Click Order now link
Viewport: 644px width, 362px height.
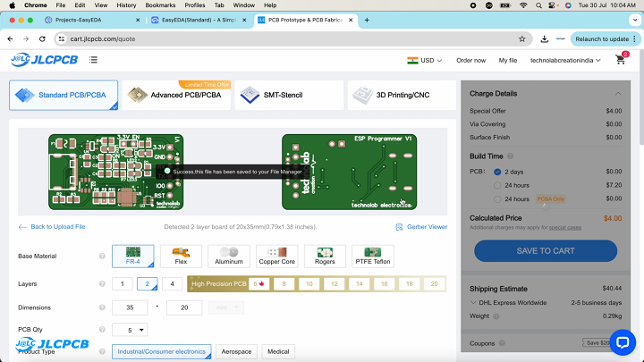point(470,61)
